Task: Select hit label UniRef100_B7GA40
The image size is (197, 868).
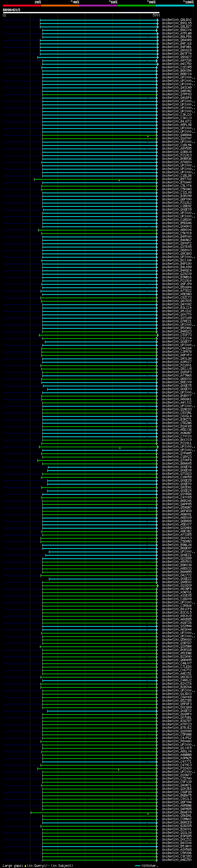Action: [x=176, y=182]
